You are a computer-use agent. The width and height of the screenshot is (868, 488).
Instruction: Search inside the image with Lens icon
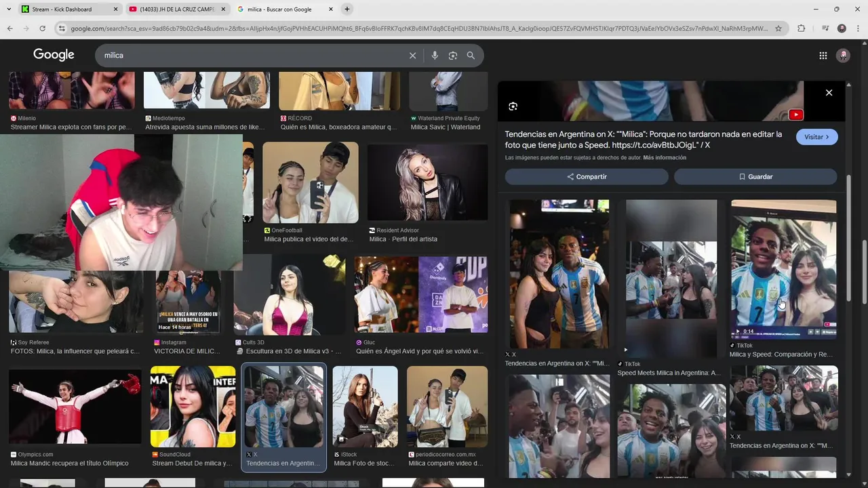(x=513, y=106)
